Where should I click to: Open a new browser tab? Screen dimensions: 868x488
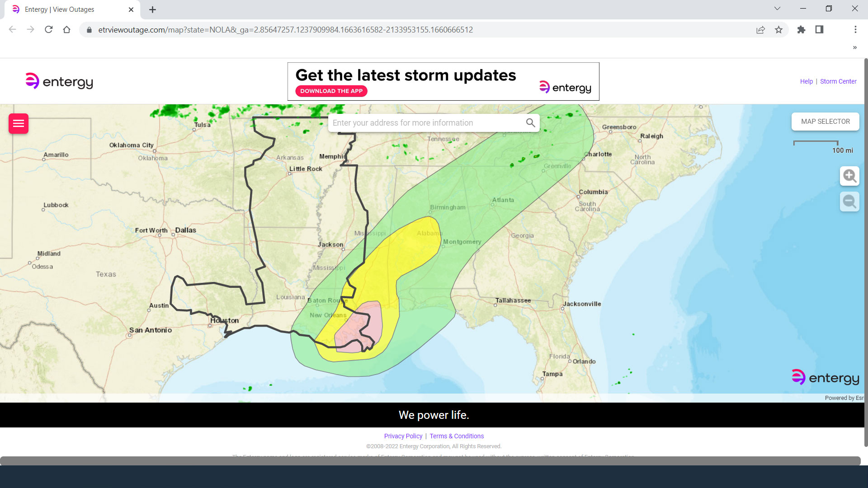[x=152, y=9]
